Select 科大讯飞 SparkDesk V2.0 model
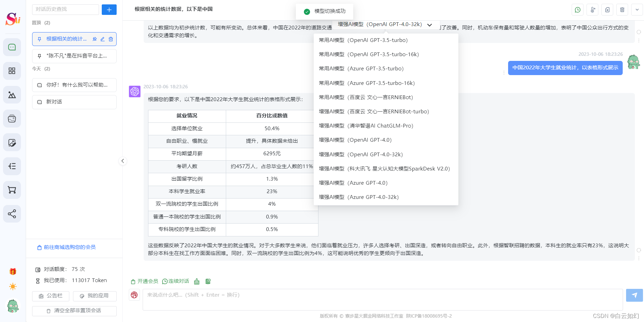Viewport: 644px width, 322px height. 386,169
